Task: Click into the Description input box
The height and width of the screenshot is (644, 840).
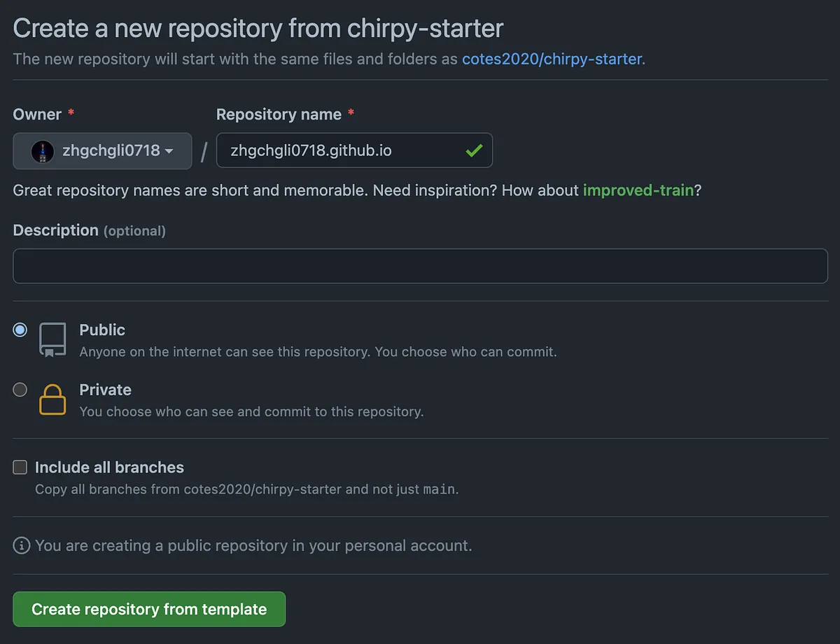Action: click(420, 266)
